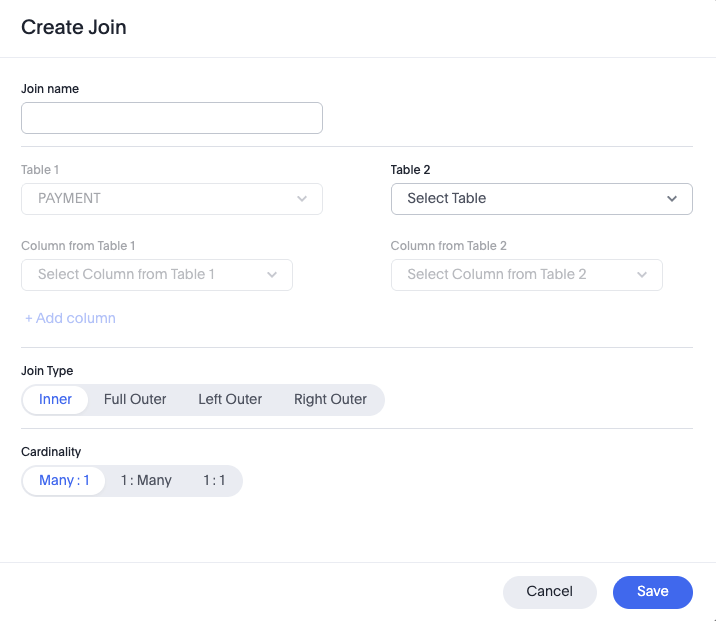Click the blue Save button

pos(652,591)
